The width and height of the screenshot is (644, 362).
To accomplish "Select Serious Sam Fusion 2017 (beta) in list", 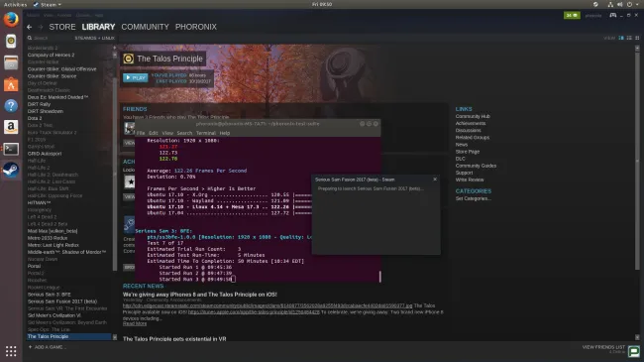I will coord(62,302).
